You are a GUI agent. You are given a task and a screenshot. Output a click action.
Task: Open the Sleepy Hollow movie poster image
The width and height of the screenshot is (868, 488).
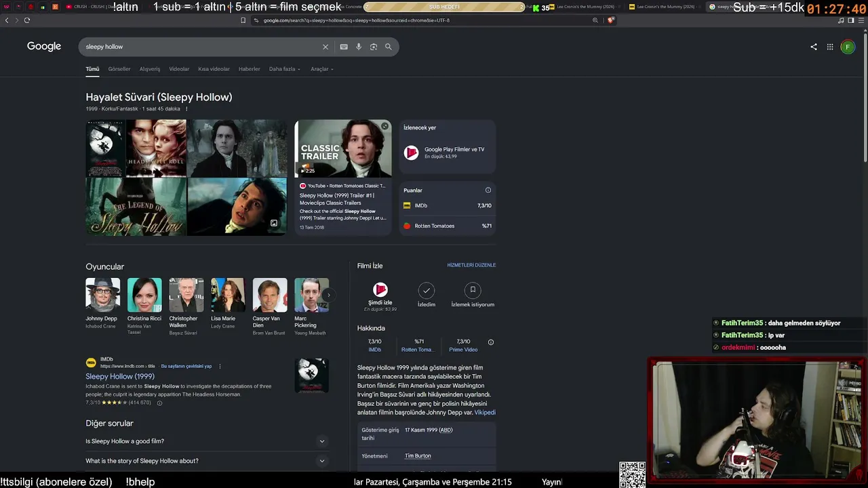point(105,148)
